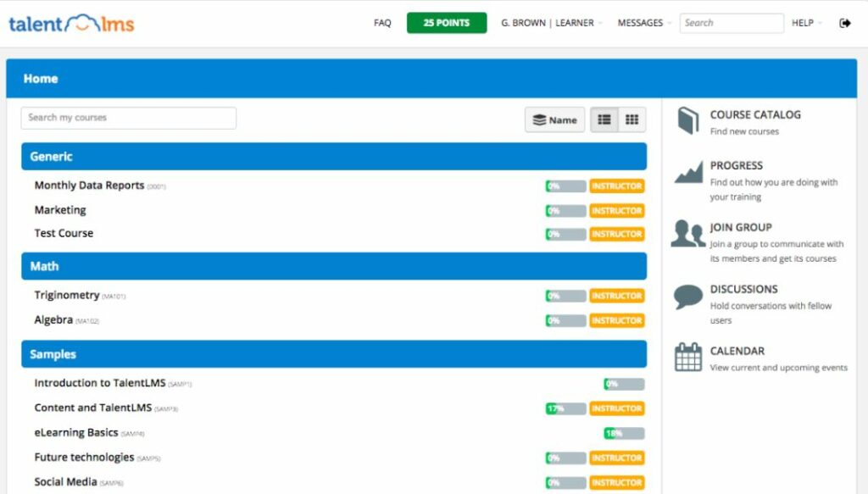Open the Progress link
The image size is (868, 494).
pos(737,165)
